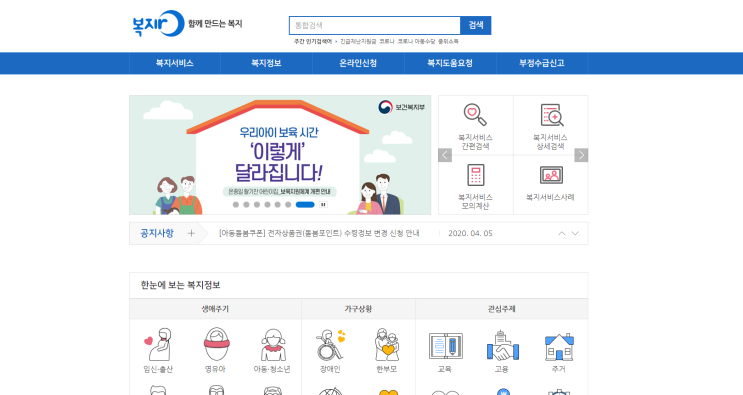Click the 공지사항 heading

click(x=157, y=233)
